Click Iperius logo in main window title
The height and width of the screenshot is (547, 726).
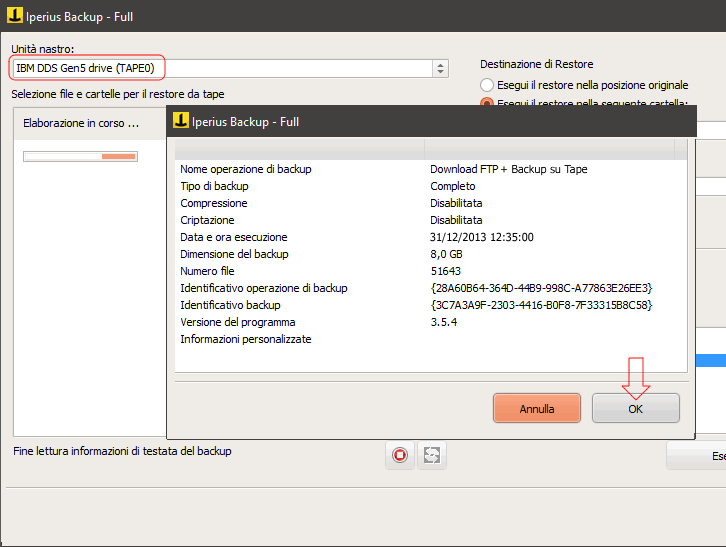coord(15,15)
